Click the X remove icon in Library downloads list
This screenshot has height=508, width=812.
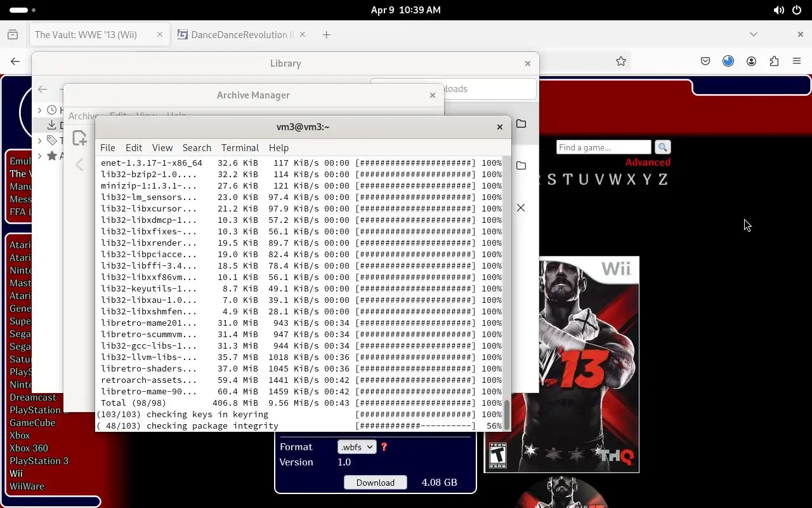(521, 208)
